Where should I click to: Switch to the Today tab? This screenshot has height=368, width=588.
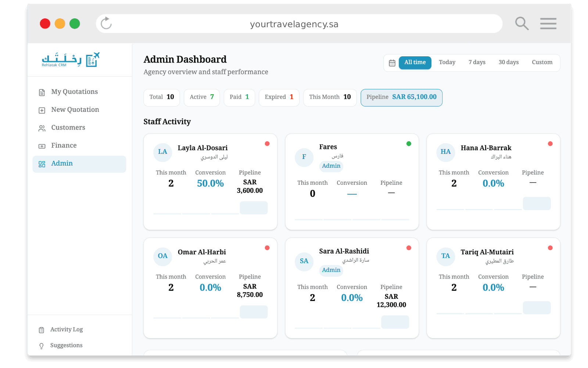click(447, 62)
